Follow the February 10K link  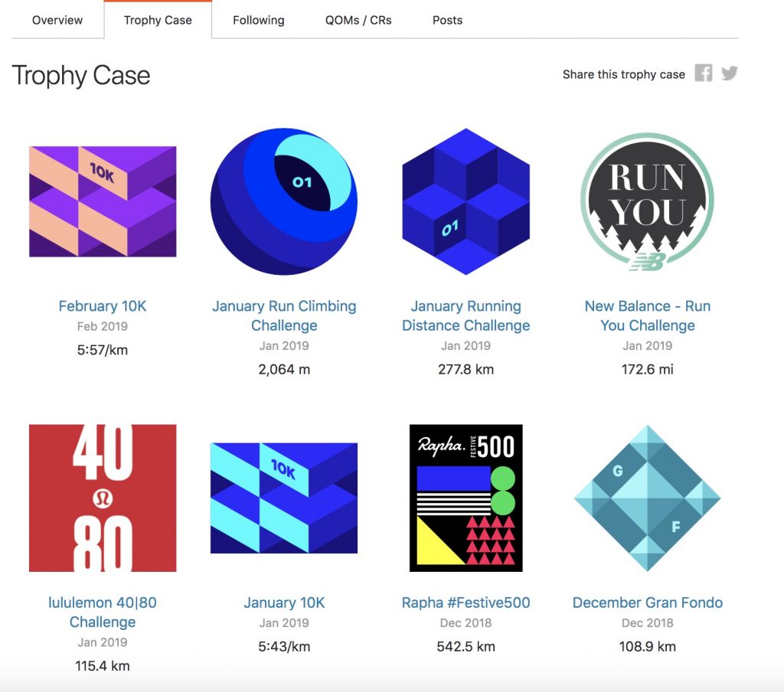(103, 306)
